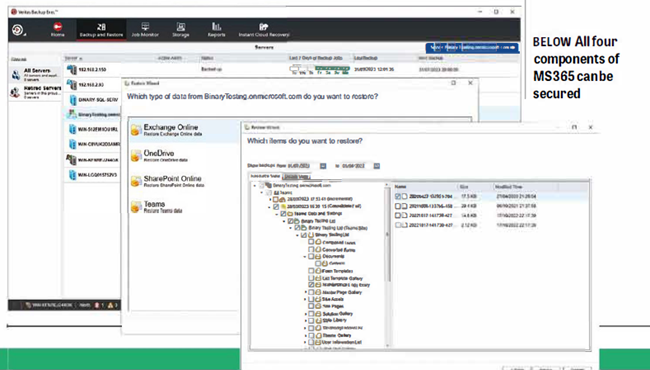Expand the Master Page Gallery node
Viewport: 650px width, 370px height.
point(305,293)
